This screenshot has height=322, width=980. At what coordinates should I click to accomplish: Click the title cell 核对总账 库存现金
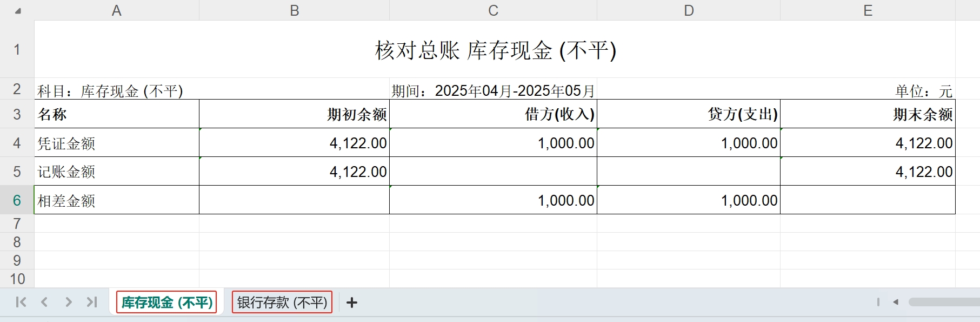click(x=495, y=50)
